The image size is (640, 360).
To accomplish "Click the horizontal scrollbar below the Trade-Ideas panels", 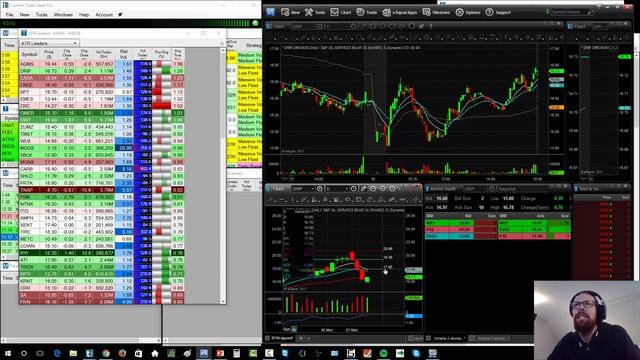I will tap(81, 340).
